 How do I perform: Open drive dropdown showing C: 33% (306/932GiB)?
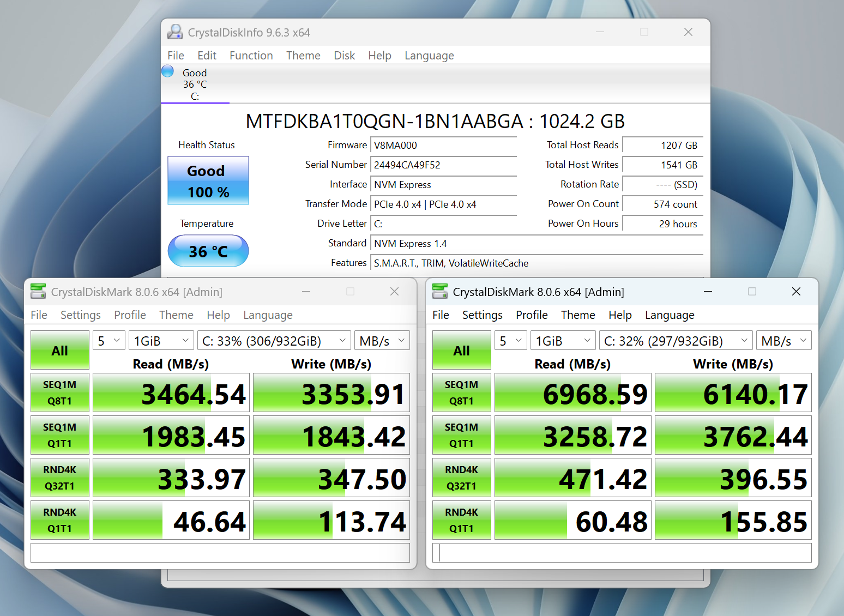pos(274,341)
